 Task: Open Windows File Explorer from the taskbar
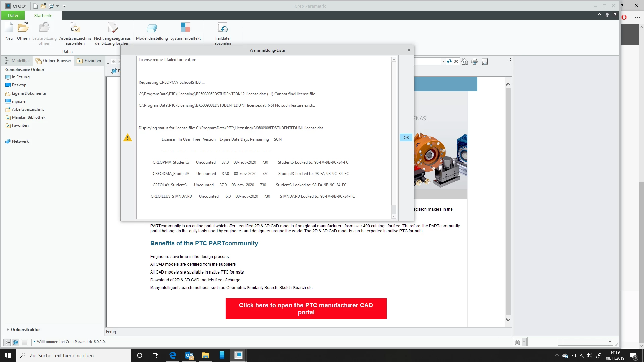pyautogui.click(x=205, y=355)
